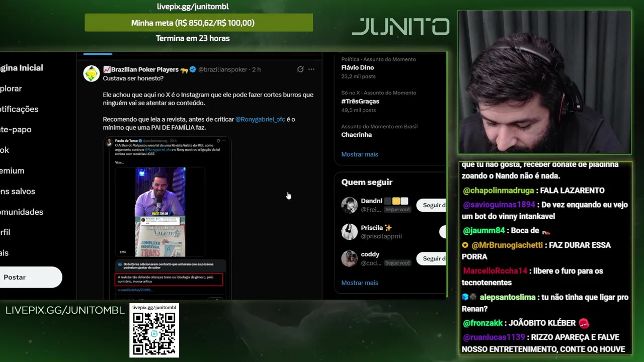Viewport: 644px width, 362px height.
Task: Click Mostrar mais under trending topics
Action: pyautogui.click(x=360, y=154)
